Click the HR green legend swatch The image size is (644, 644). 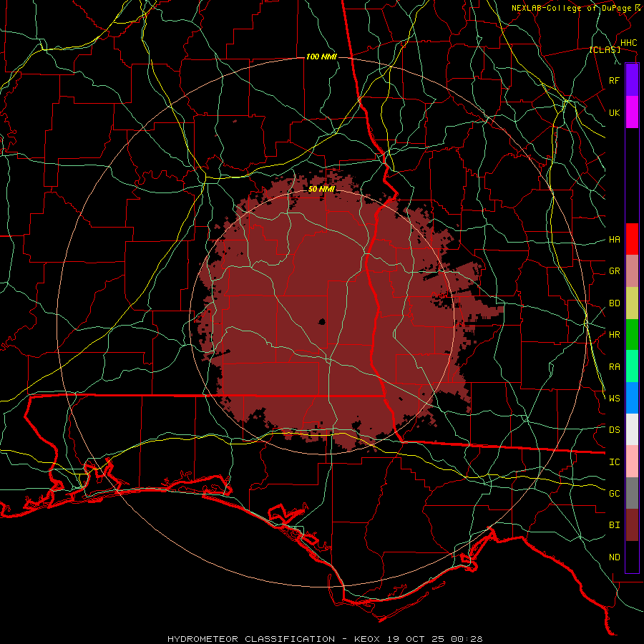(632, 335)
